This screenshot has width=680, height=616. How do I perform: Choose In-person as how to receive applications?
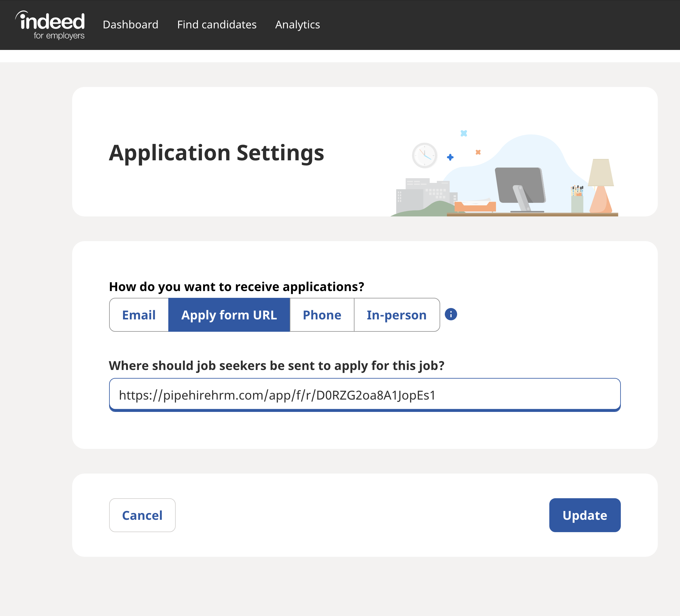coord(397,314)
